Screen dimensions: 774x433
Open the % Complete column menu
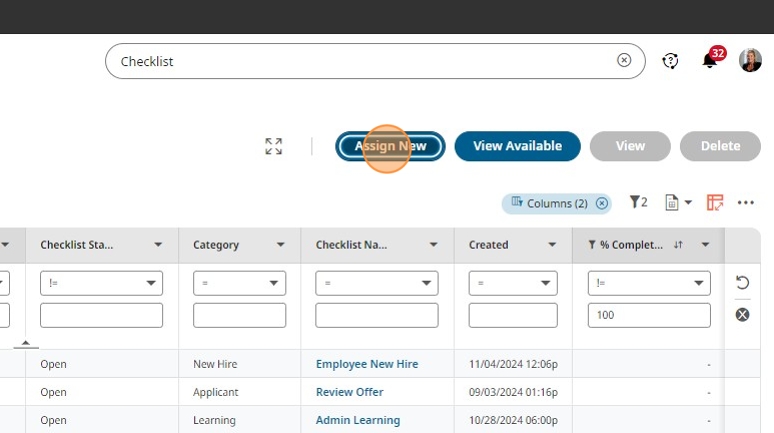click(705, 245)
